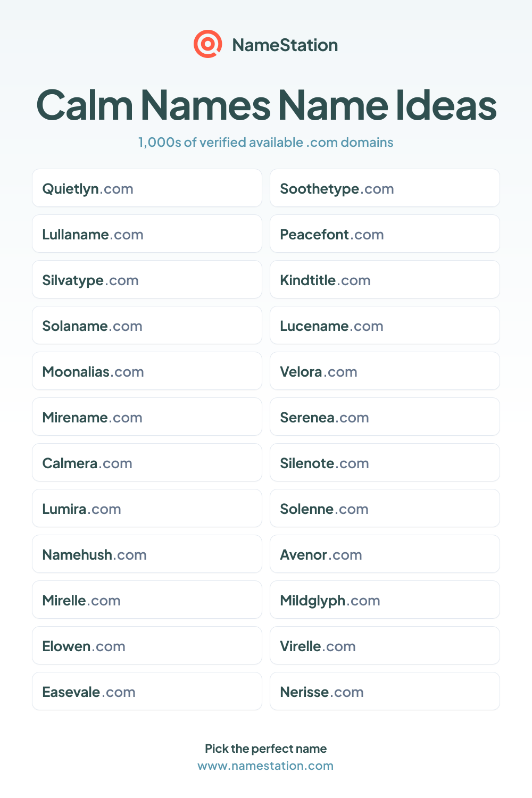Viewport: 532px width, 798px height.
Task: Select the Nerisse.com domain card
Action: click(385, 691)
